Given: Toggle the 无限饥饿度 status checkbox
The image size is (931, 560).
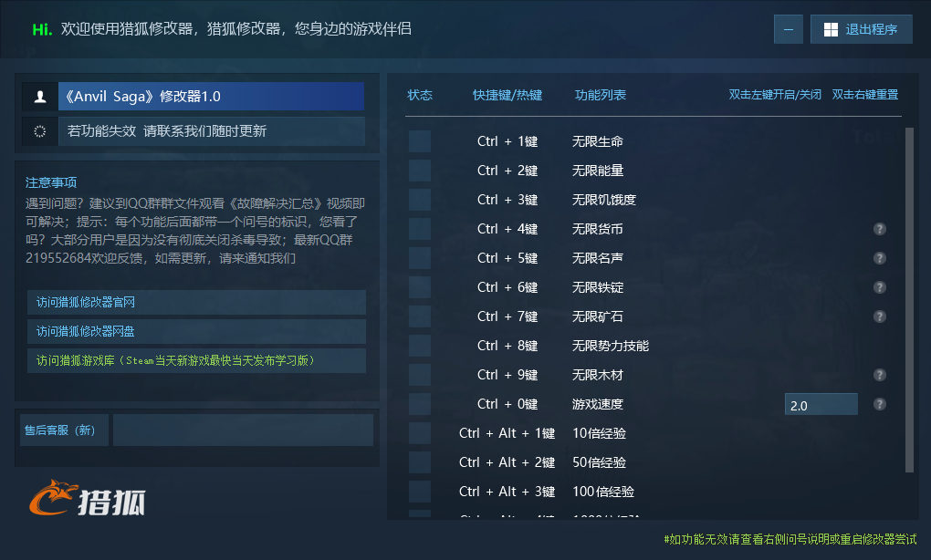Looking at the screenshot, I should click(x=420, y=200).
